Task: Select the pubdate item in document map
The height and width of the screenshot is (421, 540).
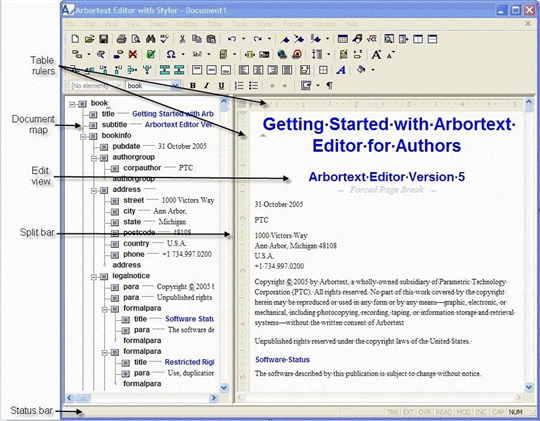Action: click(126, 146)
